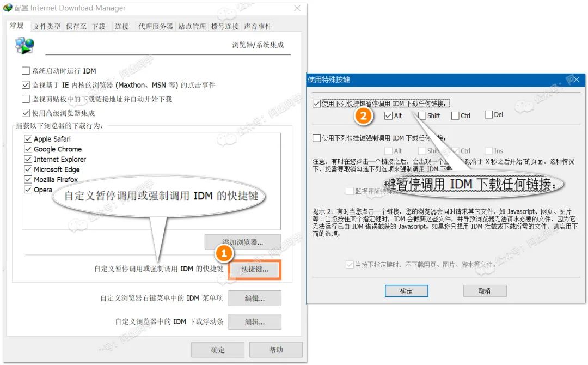Open the 文件类型 tab
The height and width of the screenshot is (365, 588).
click(x=47, y=26)
